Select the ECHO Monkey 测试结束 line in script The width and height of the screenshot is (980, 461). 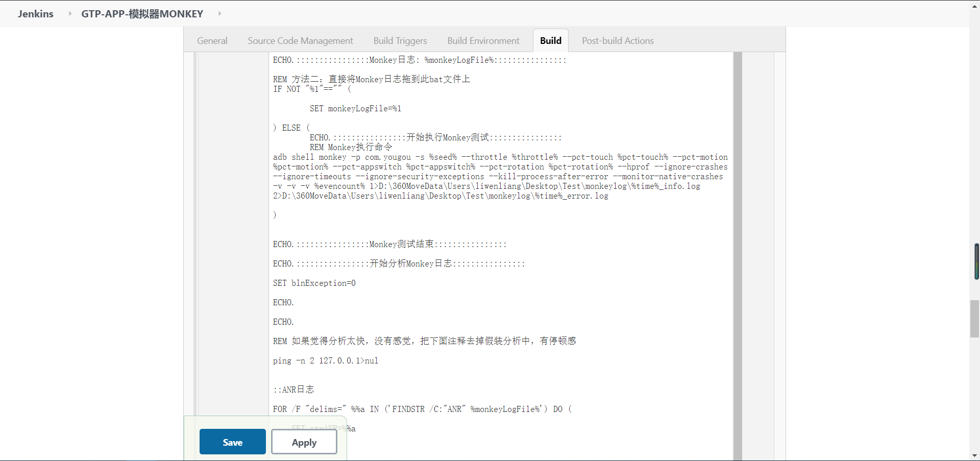tap(389, 244)
